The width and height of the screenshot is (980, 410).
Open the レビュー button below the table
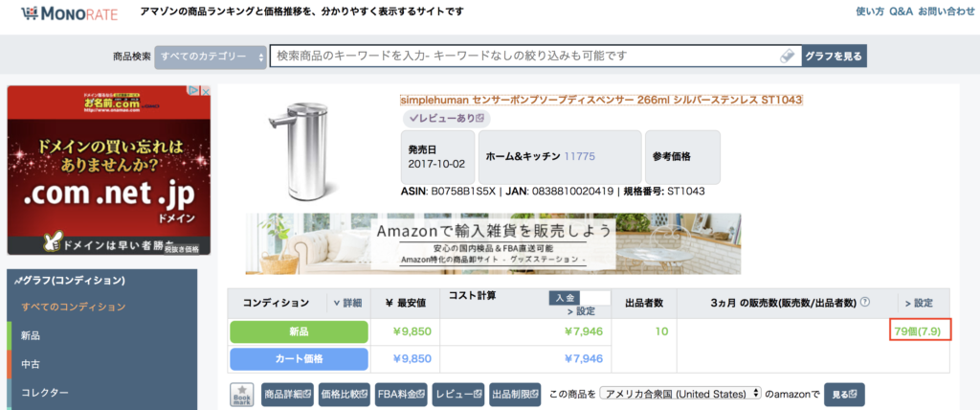click(458, 395)
